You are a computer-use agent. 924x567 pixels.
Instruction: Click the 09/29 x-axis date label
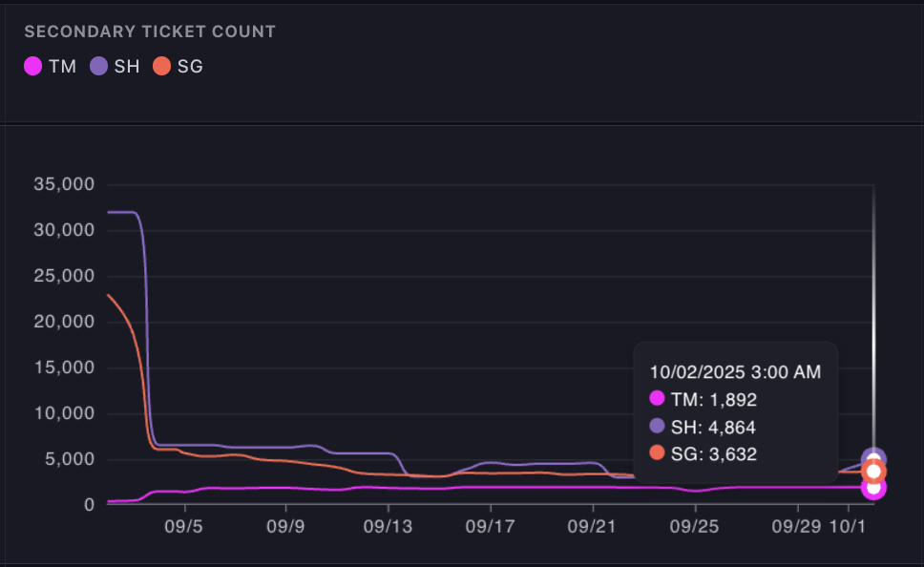(797, 526)
